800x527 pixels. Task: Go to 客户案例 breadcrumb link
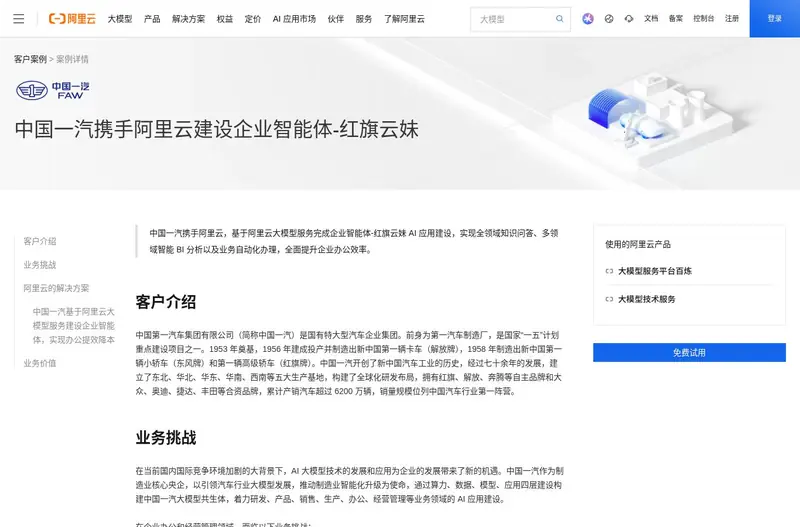pyautogui.click(x=30, y=59)
